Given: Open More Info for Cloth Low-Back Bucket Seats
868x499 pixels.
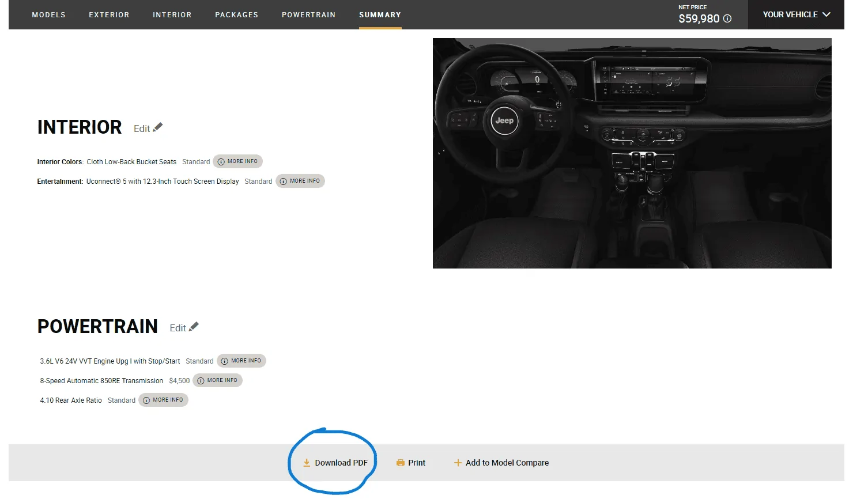Looking at the screenshot, I should [237, 161].
